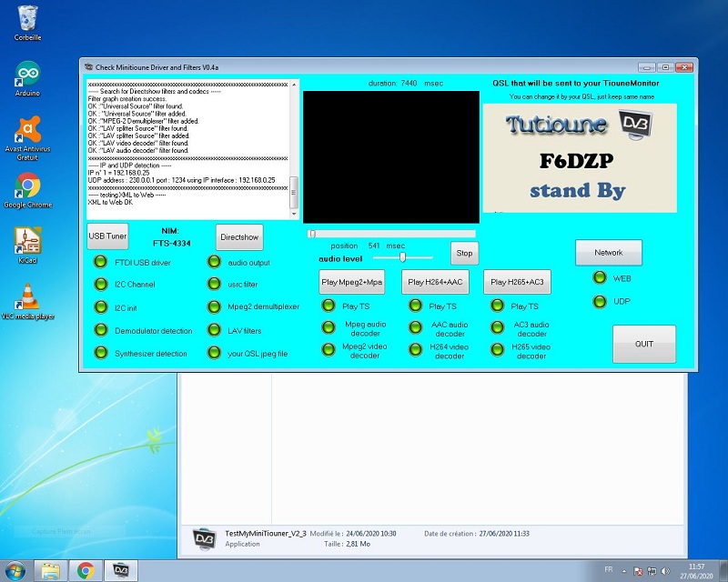Stop the video playback
The height and width of the screenshot is (582, 728).
pos(464,253)
